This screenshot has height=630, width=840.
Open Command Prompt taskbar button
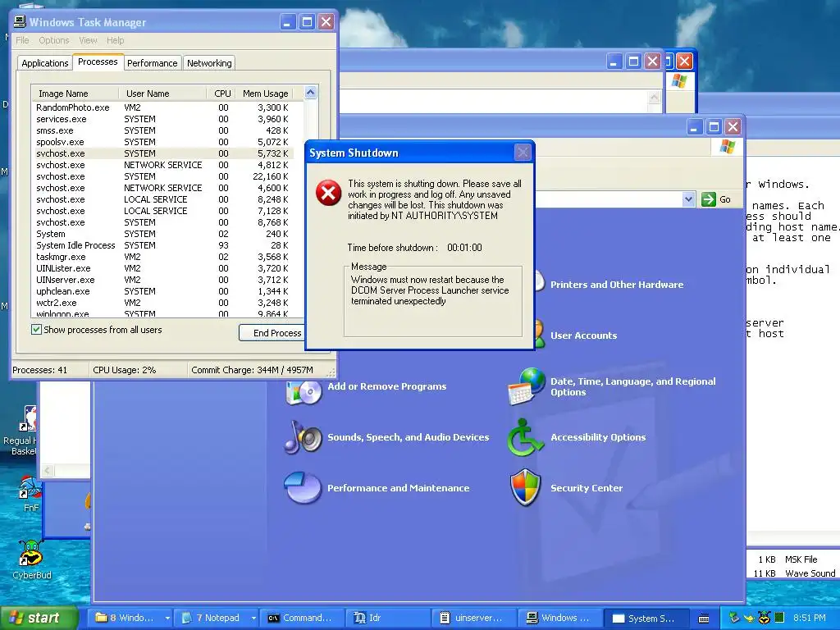tap(304, 618)
